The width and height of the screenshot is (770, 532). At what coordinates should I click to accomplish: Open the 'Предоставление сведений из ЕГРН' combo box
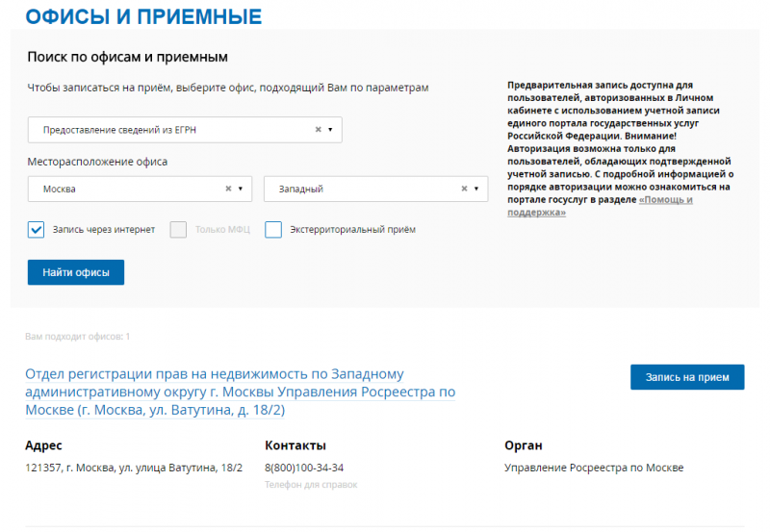[185, 130]
